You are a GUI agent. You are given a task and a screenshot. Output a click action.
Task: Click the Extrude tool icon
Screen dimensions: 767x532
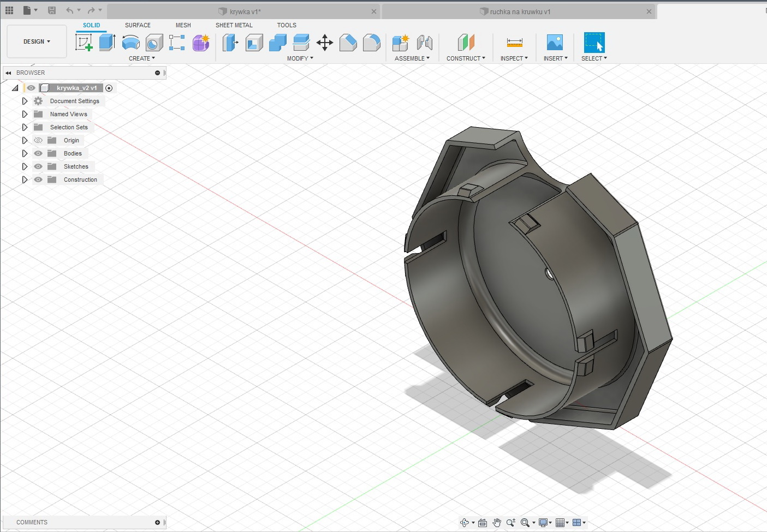click(107, 43)
